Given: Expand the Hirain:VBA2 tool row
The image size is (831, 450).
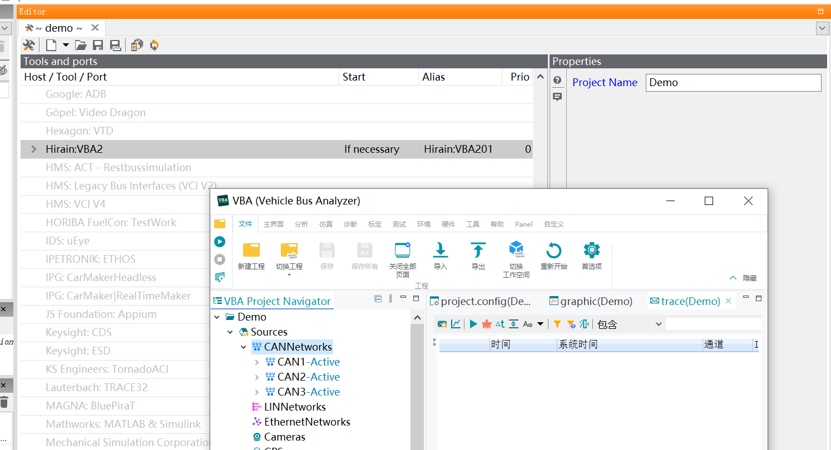Looking at the screenshot, I should click(x=33, y=149).
